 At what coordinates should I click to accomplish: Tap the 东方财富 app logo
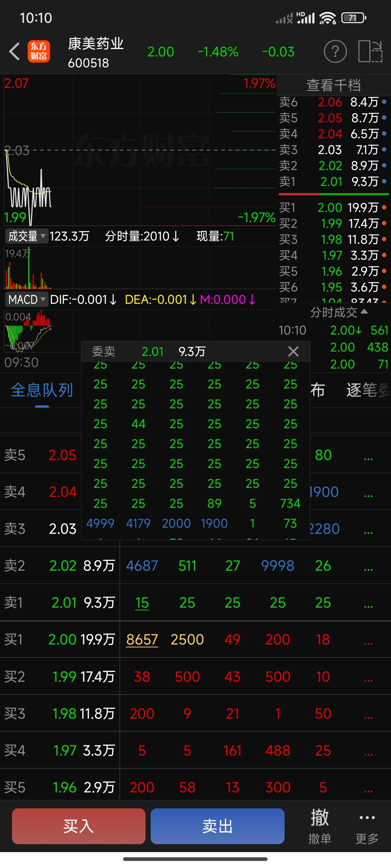pyautogui.click(x=39, y=51)
